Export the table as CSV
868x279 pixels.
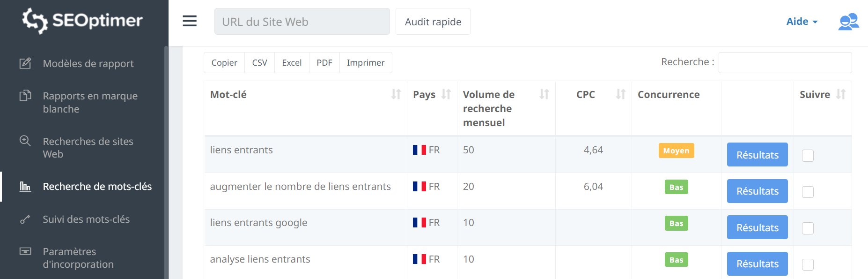click(x=259, y=63)
